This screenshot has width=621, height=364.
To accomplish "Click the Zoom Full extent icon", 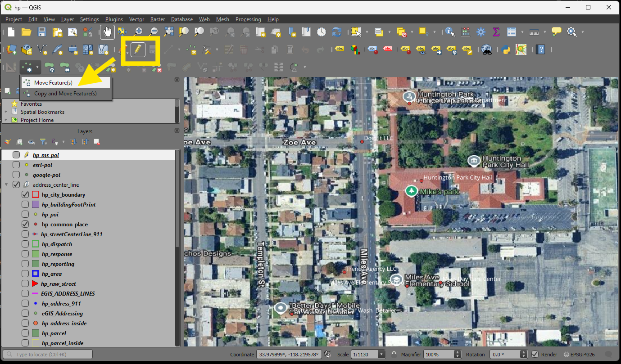I will [x=169, y=32].
